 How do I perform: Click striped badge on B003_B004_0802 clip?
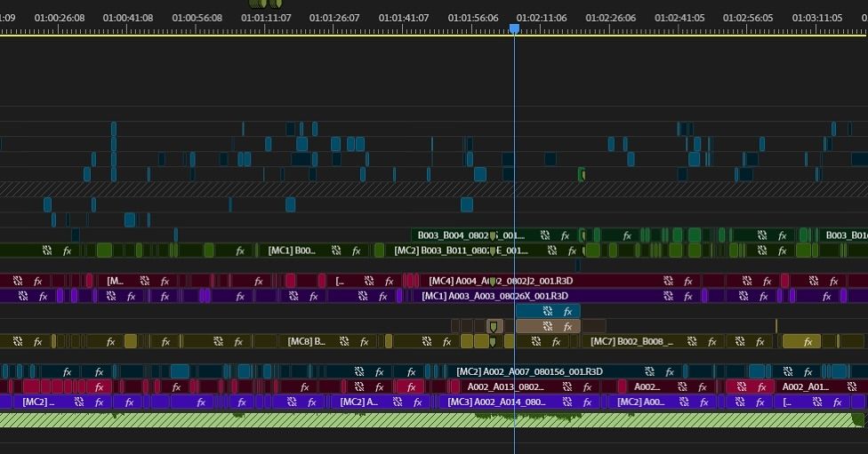tap(544, 235)
